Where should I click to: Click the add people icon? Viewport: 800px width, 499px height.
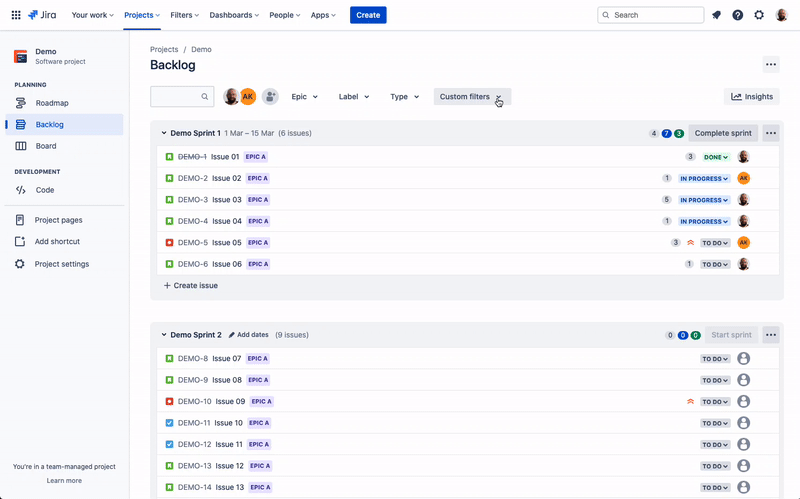(x=270, y=96)
